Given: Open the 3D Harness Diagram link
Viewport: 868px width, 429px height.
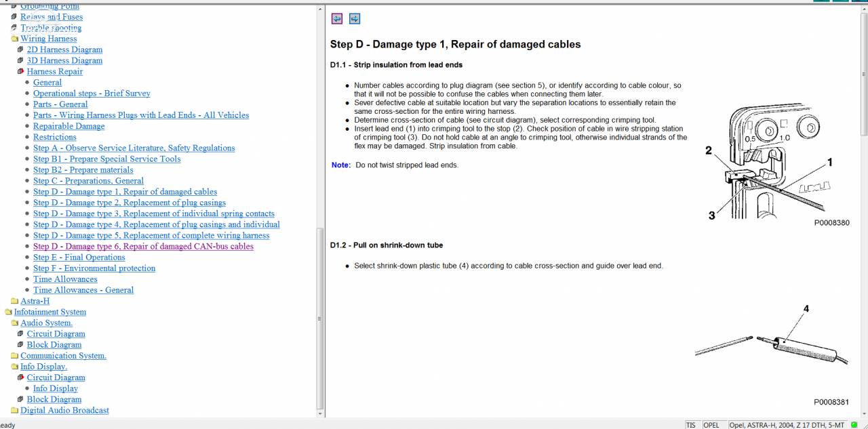Looking at the screenshot, I should (64, 60).
